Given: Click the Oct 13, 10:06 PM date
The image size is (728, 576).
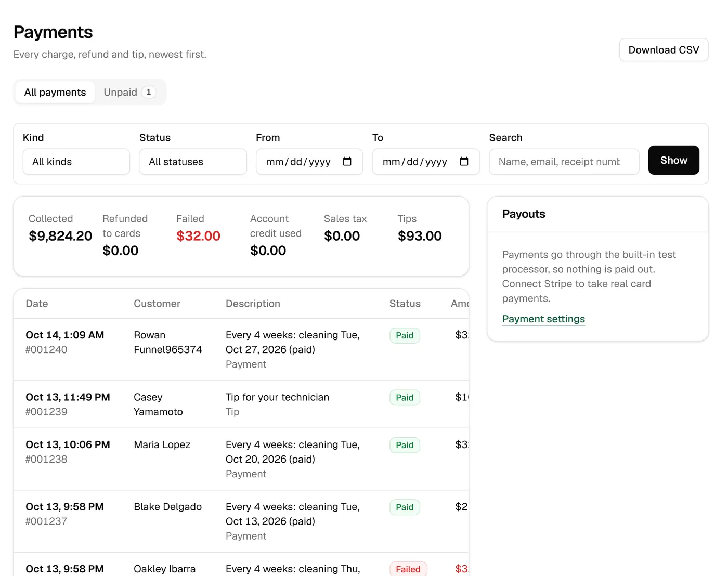Looking at the screenshot, I should [x=68, y=444].
